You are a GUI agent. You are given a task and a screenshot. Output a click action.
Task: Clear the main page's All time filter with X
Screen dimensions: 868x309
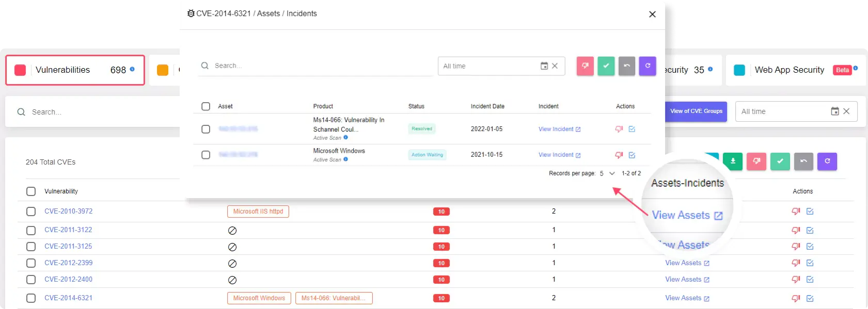[846, 111]
